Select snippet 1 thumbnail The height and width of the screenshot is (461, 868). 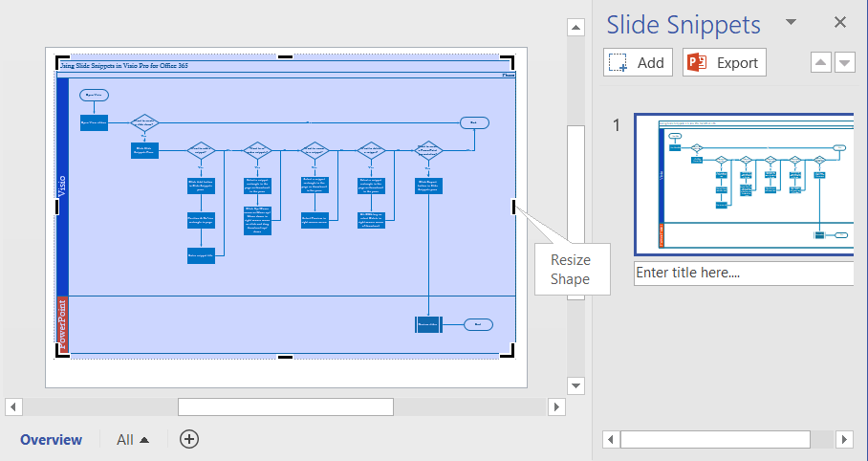pos(744,185)
